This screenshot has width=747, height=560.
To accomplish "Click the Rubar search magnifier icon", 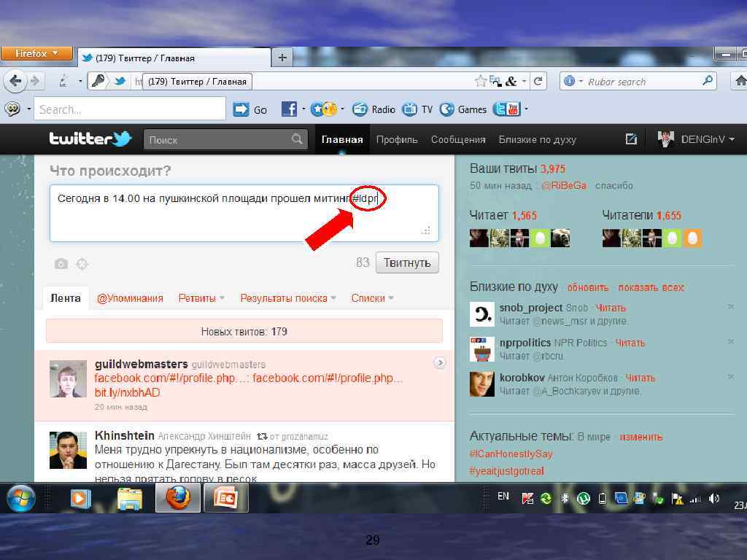I will [708, 80].
